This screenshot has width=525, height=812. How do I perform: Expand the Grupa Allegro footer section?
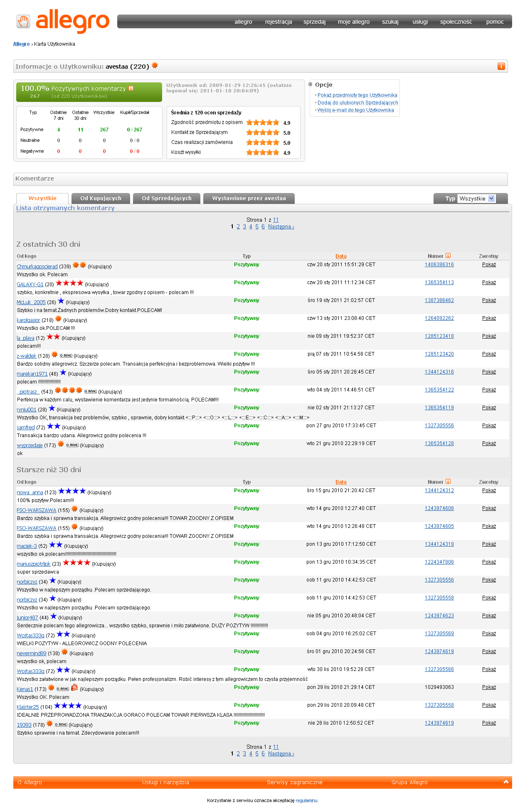click(x=409, y=782)
